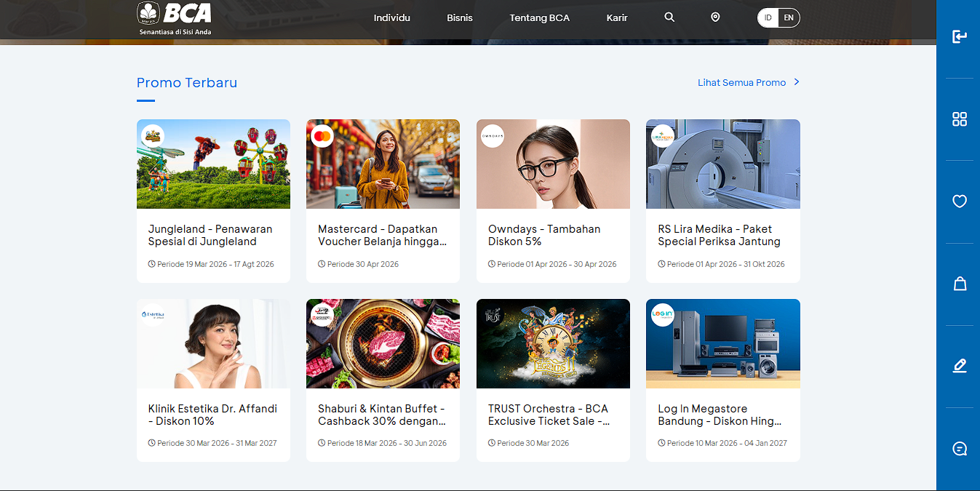The height and width of the screenshot is (491, 980).
Task: Click the chevron next to Lihat Semua Promo
Action: (x=797, y=82)
